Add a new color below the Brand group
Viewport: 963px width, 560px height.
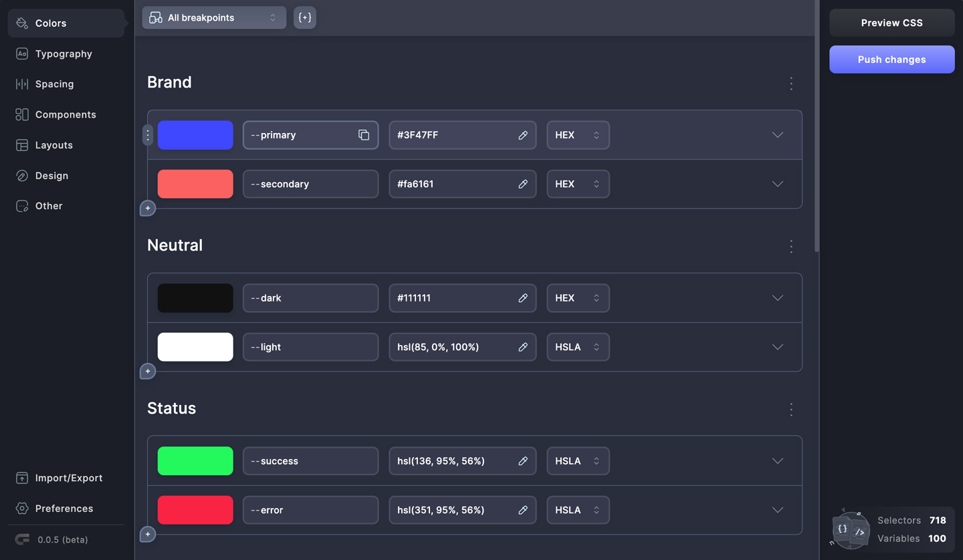(148, 208)
